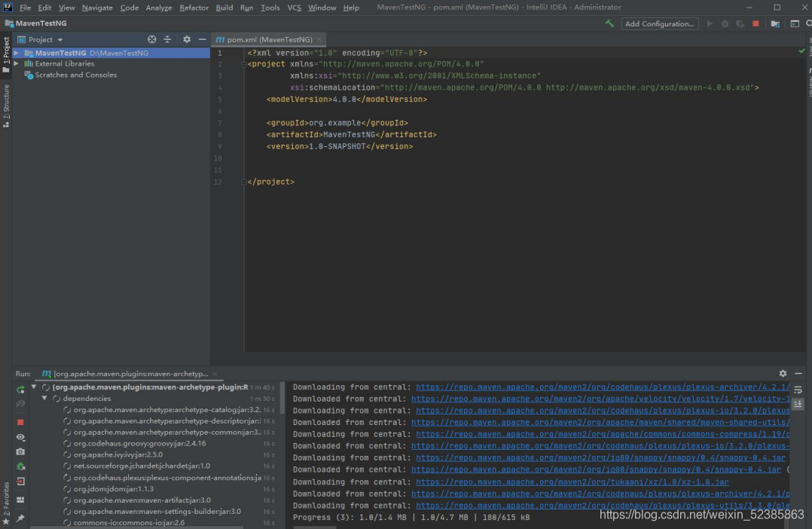
Task: Expand the MavenTestNG project node
Action: click(16, 53)
